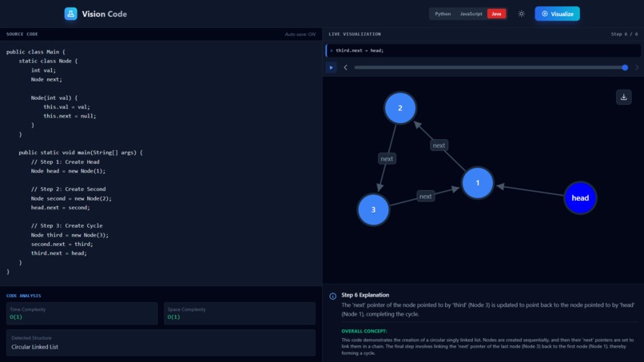Play the visualization animation
This screenshot has height=362, width=644.
pyautogui.click(x=331, y=67)
